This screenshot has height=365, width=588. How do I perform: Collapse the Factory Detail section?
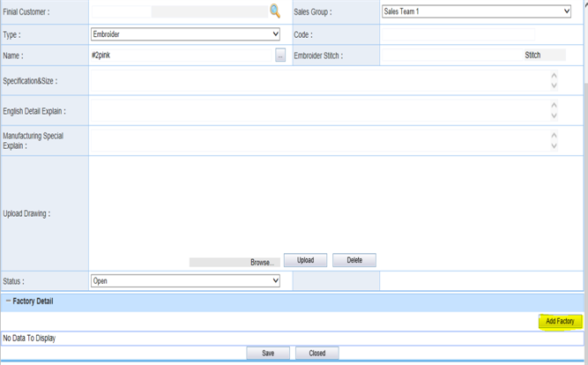(x=8, y=302)
